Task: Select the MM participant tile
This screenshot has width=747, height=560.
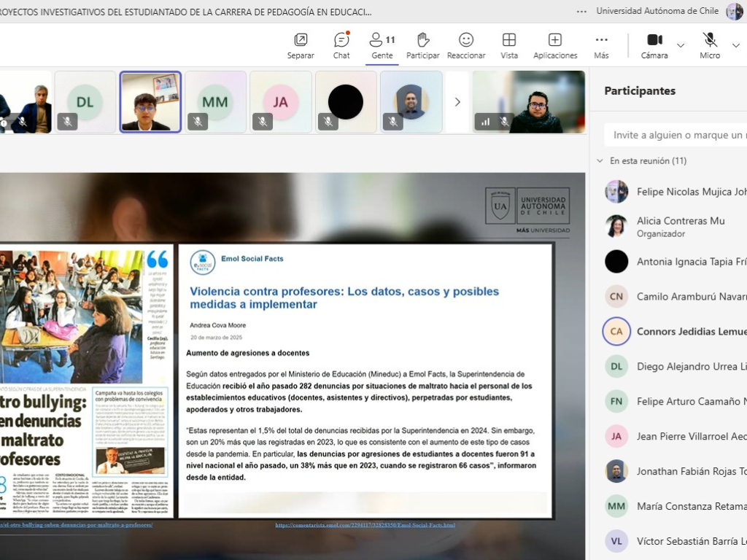Action: click(x=215, y=102)
